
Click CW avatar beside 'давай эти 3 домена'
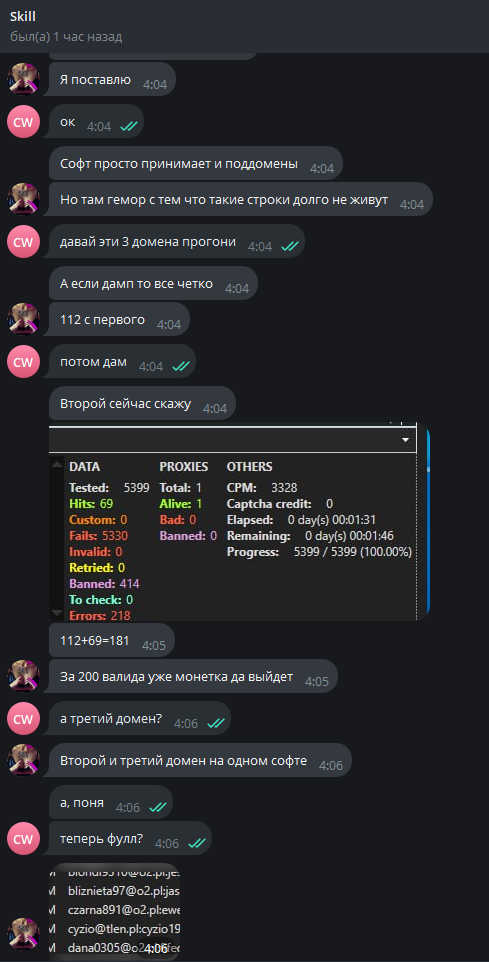pyautogui.click(x=23, y=242)
